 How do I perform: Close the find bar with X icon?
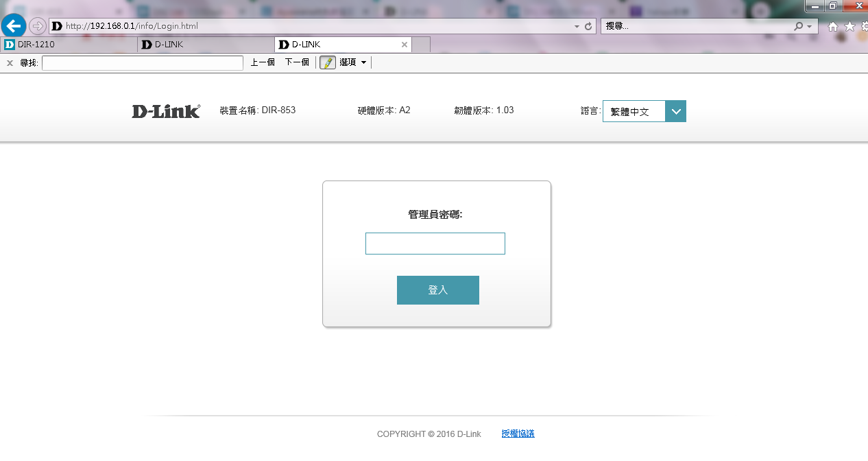10,63
